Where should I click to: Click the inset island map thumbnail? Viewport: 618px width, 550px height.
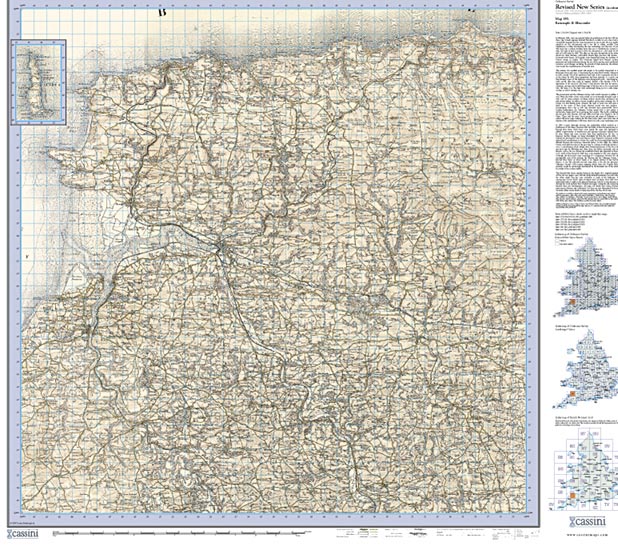(x=39, y=80)
